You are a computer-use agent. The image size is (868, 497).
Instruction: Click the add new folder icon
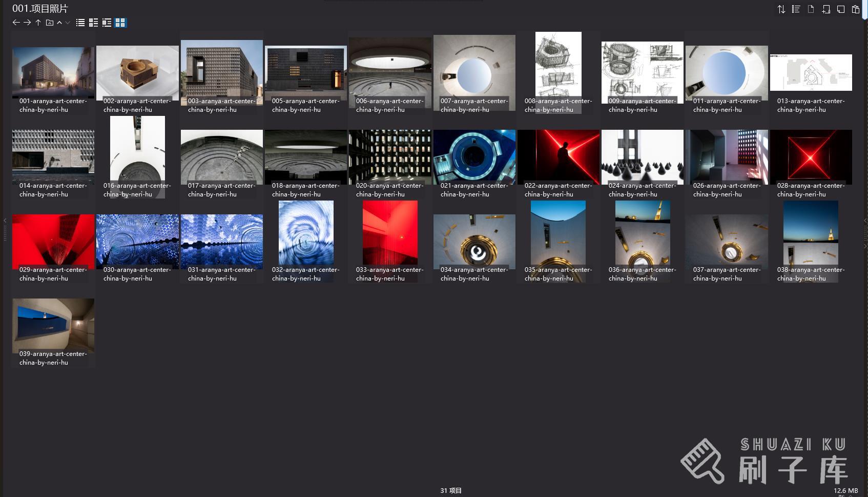pyautogui.click(x=826, y=9)
